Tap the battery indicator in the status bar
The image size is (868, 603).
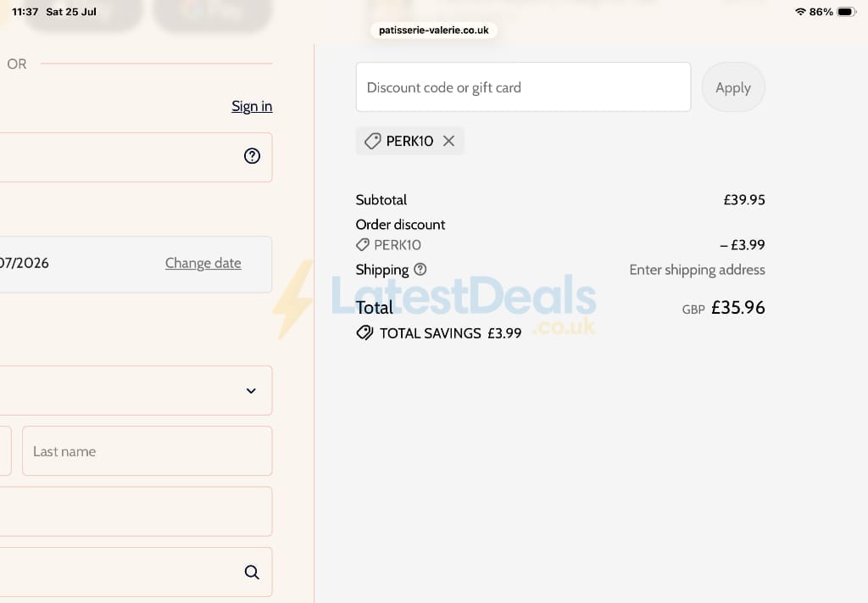(847, 12)
